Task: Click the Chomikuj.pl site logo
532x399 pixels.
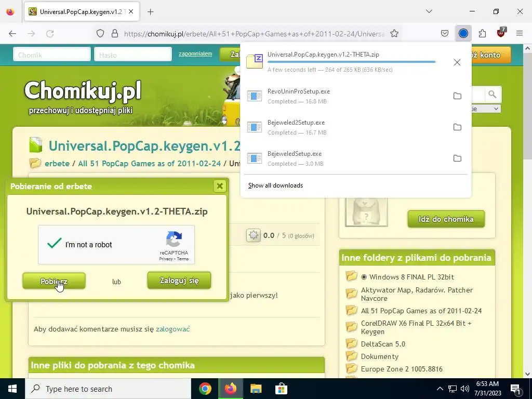Action: (x=83, y=97)
